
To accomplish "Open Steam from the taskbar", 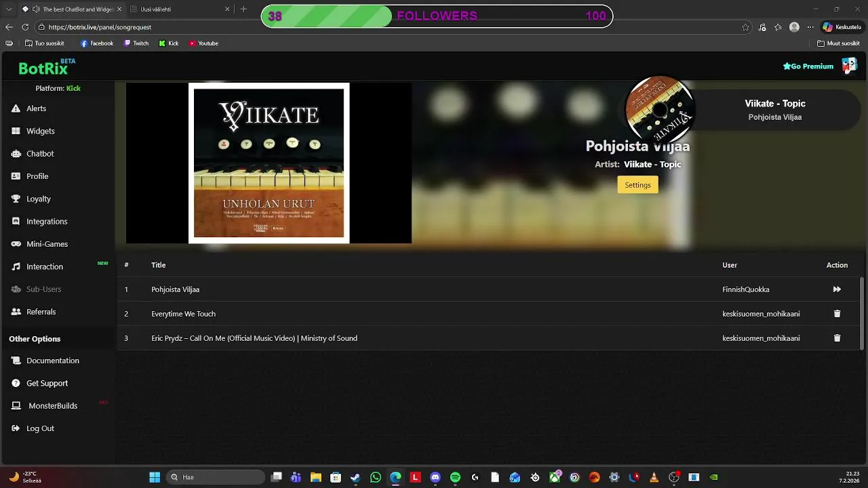I will point(355,477).
